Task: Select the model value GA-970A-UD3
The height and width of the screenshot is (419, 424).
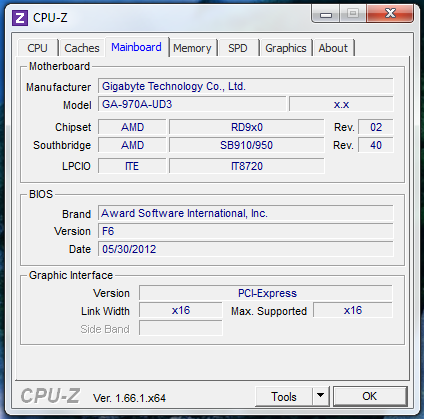Action: [x=192, y=104]
